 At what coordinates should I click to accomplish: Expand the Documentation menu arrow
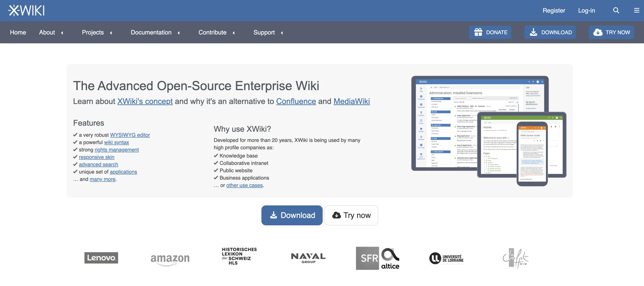pyautogui.click(x=179, y=33)
